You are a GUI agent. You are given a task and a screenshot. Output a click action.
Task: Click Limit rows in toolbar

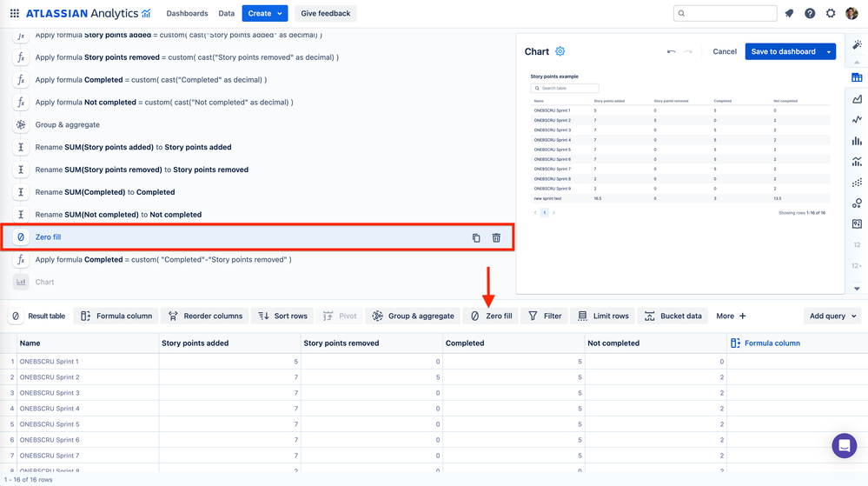pyautogui.click(x=603, y=316)
